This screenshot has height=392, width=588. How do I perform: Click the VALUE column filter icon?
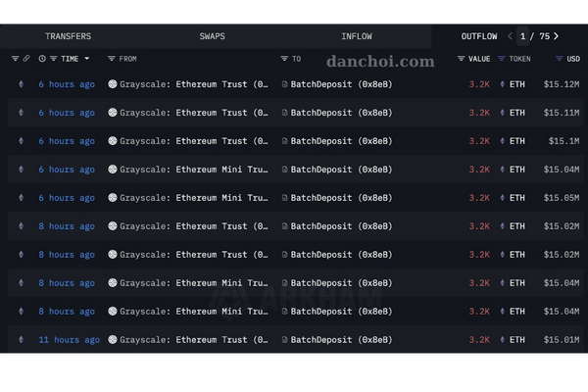(x=461, y=59)
